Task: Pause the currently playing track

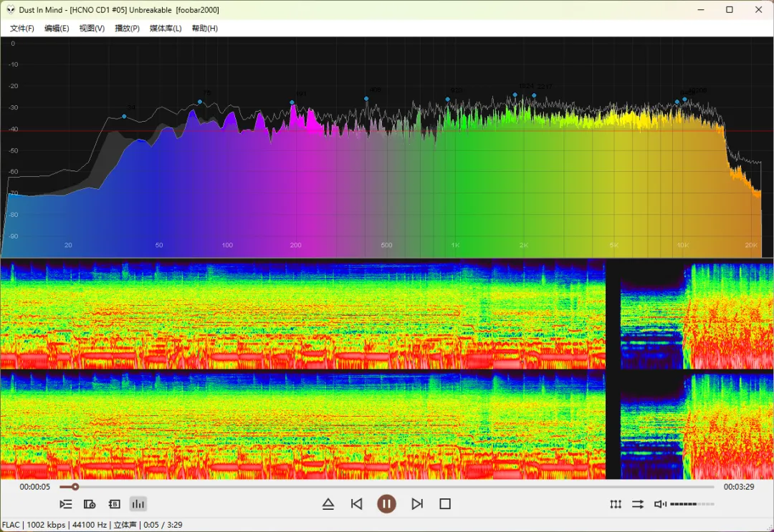Action: 387,504
